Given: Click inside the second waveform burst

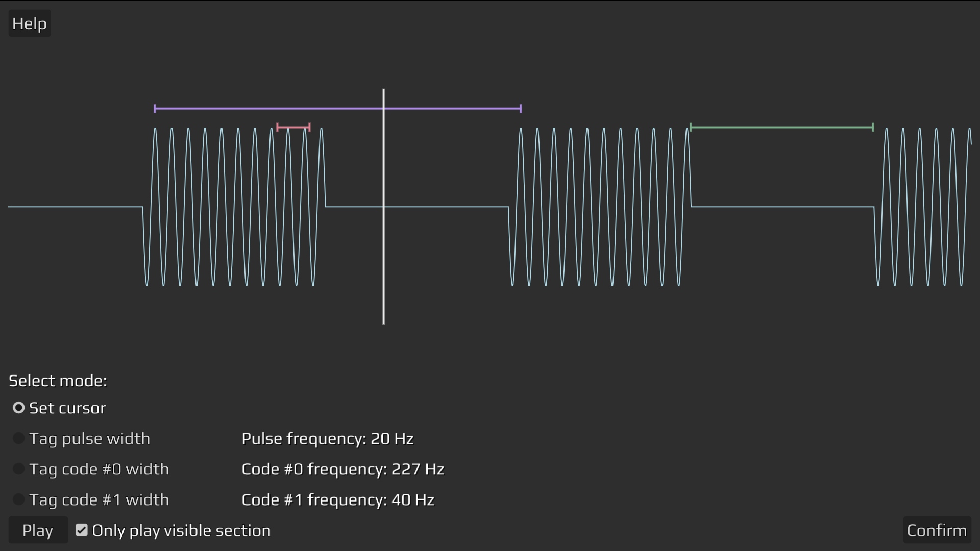Looking at the screenshot, I should tap(600, 207).
